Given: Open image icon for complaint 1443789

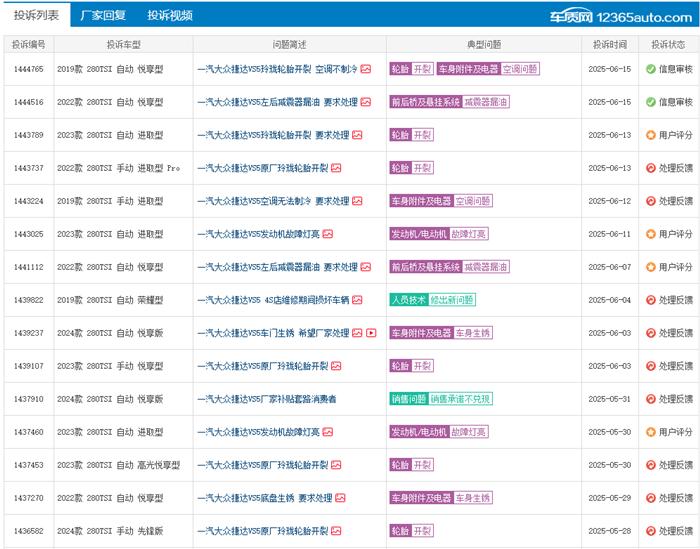Looking at the screenshot, I should point(357,135).
